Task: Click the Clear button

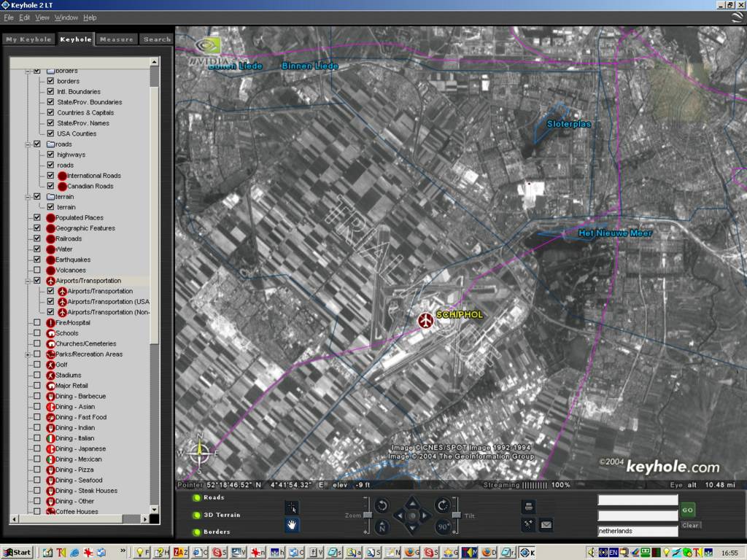Action: [x=690, y=525]
